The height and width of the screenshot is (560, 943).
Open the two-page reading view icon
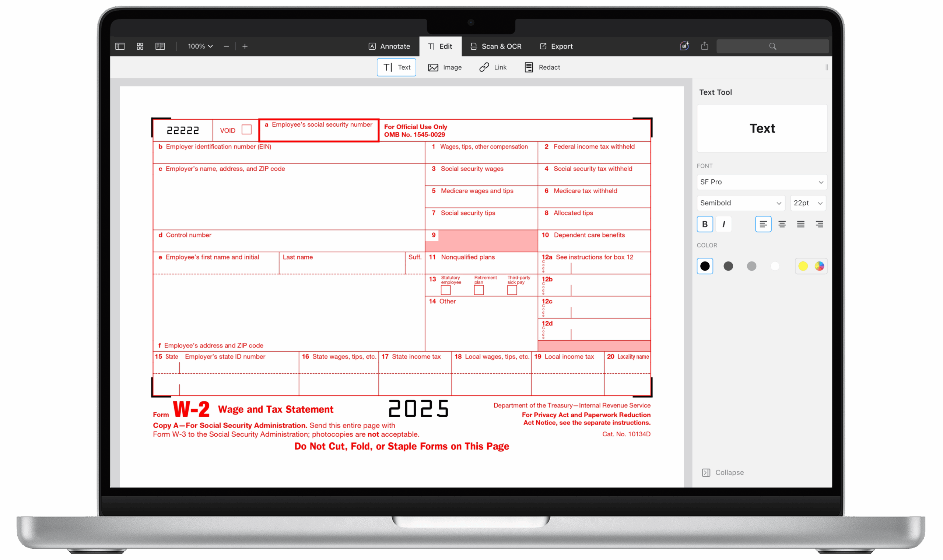click(x=160, y=46)
